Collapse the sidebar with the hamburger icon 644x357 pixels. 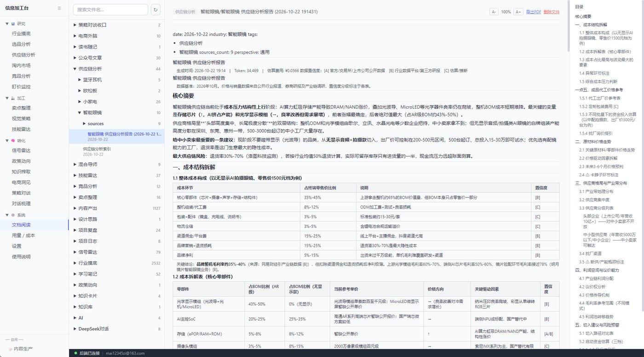pos(59,8)
